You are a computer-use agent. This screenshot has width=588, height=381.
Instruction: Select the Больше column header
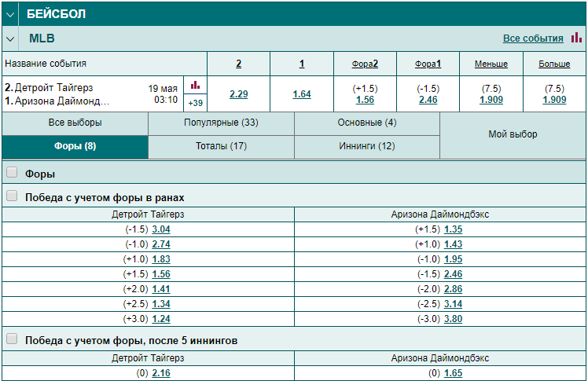coord(554,64)
